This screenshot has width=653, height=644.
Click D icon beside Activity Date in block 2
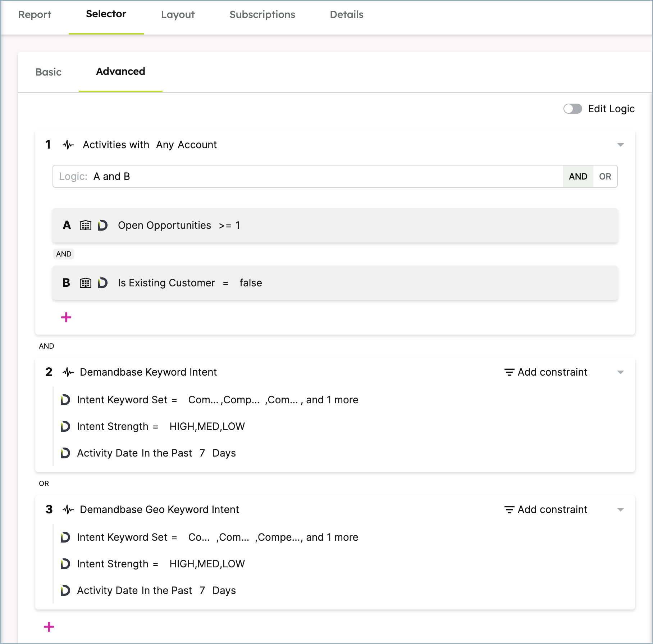65,453
